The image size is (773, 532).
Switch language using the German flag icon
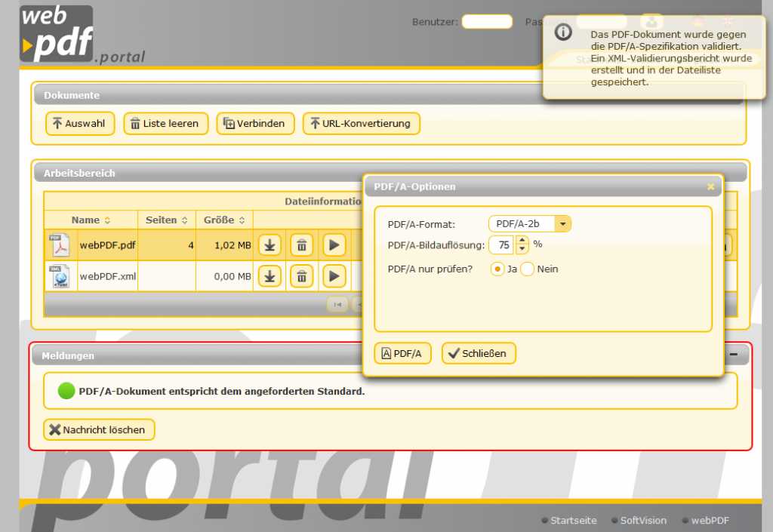698,21
